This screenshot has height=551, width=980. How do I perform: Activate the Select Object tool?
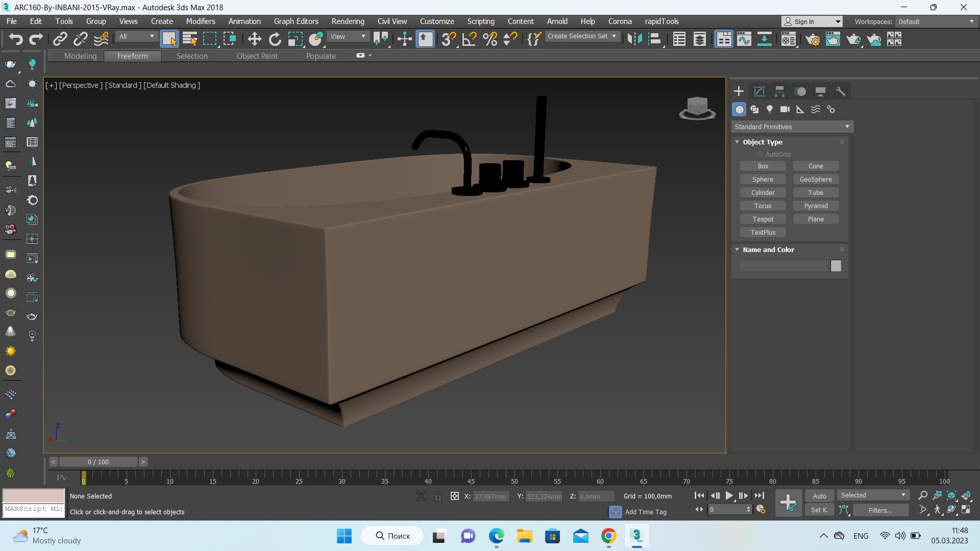tap(169, 39)
